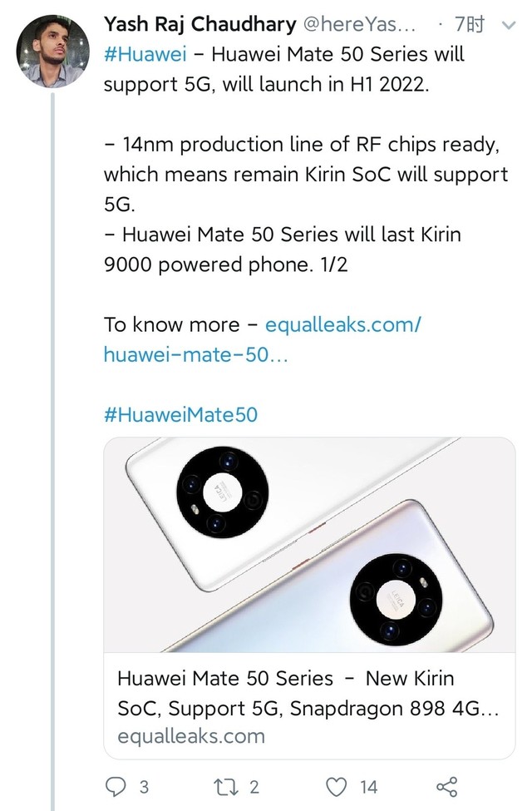
Task: Click the reply count 3
Action: [x=144, y=786]
